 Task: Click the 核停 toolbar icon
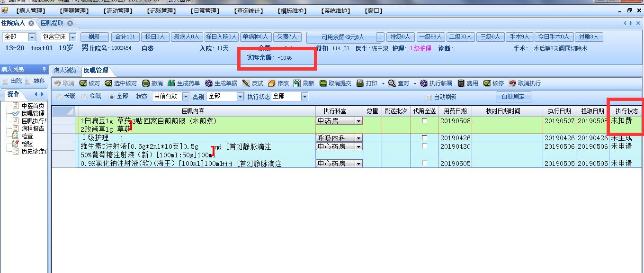tap(486, 83)
